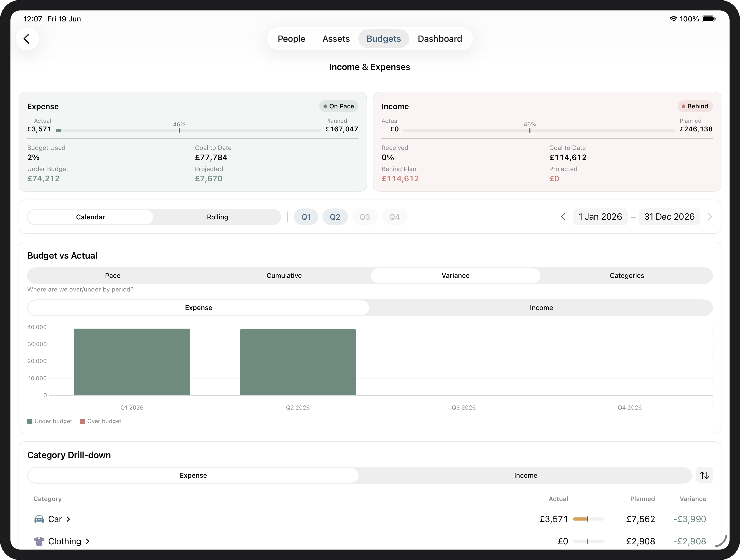Click the Clothing shirt icon
The width and height of the screenshot is (740, 560).
point(39,541)
